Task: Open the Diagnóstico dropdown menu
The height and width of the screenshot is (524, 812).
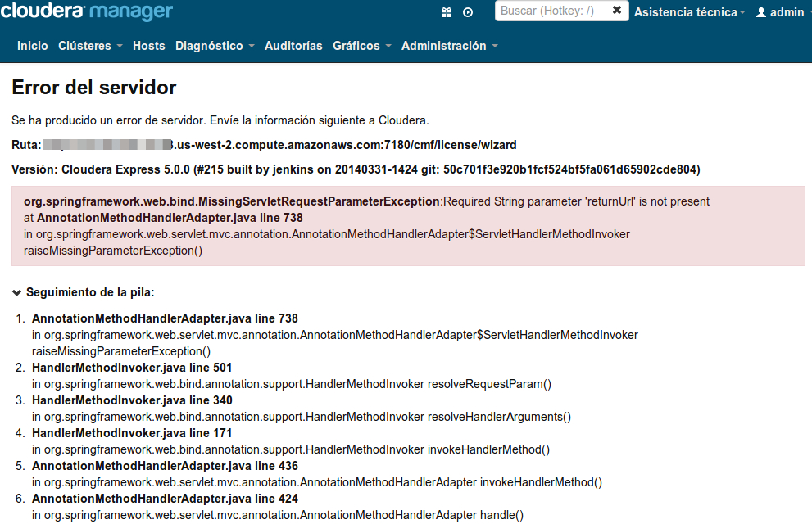Action: (215, 46)
